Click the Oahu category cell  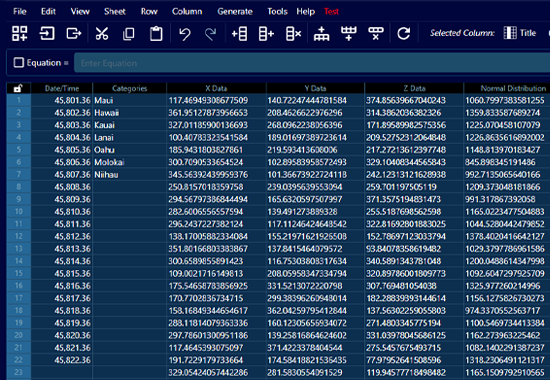click(x=129, y=150)
